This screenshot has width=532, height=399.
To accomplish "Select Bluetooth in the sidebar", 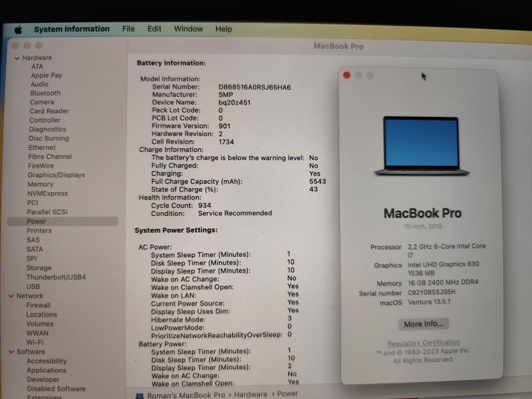I will point(46,93).
